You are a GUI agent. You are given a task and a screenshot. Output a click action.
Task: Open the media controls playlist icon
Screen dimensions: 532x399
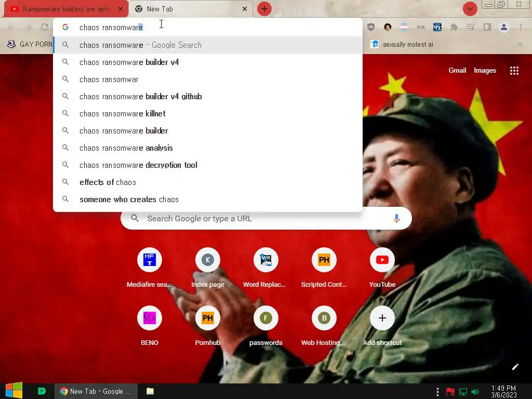(471, 27)
